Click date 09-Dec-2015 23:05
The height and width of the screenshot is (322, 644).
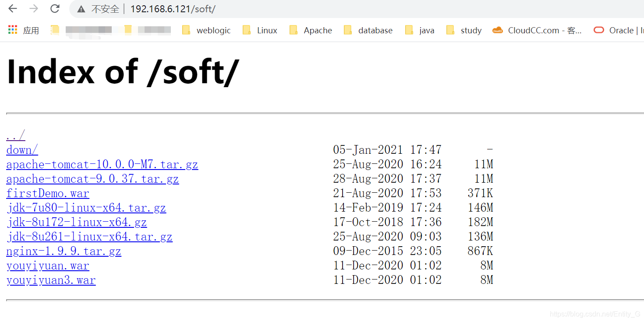[387, 251]
